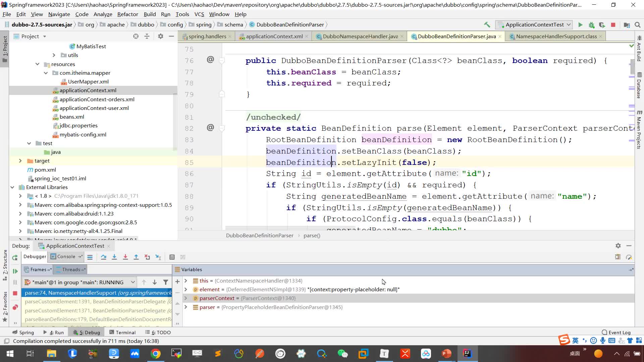Switch to the Console tab in Debug panel
Image resolution: width=644 pixels, height=362 pixels.
pos(66,256)
